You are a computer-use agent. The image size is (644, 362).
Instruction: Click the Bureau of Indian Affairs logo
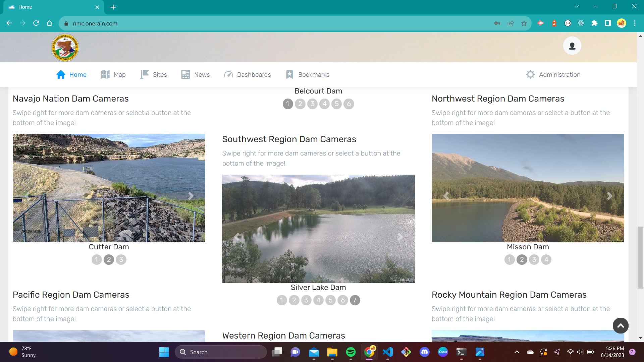[65, 48]
